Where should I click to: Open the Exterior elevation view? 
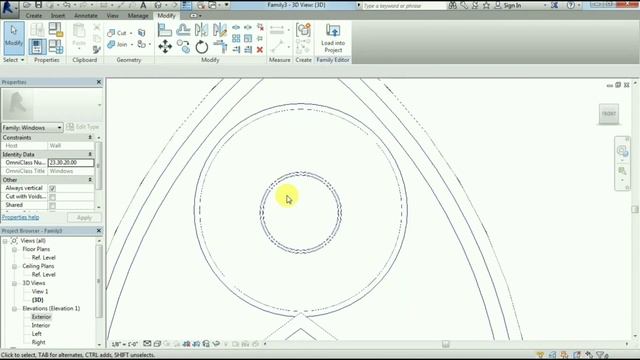[x=41, y=317]
